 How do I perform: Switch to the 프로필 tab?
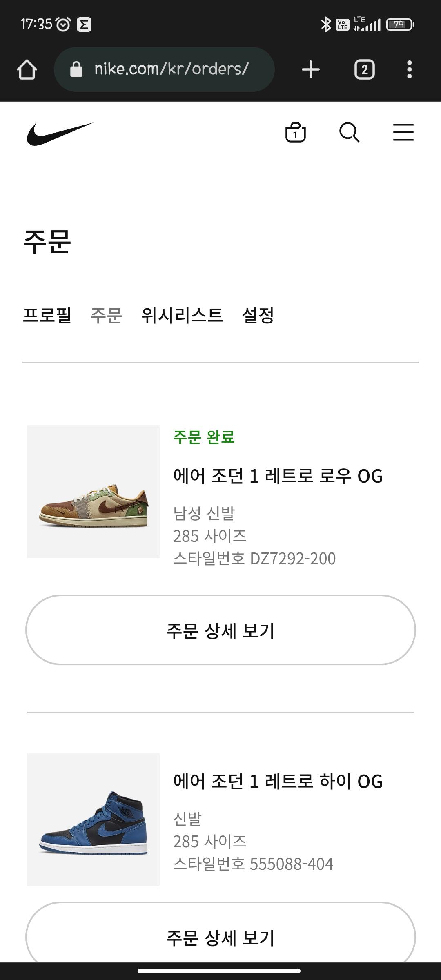coord(47,315)
